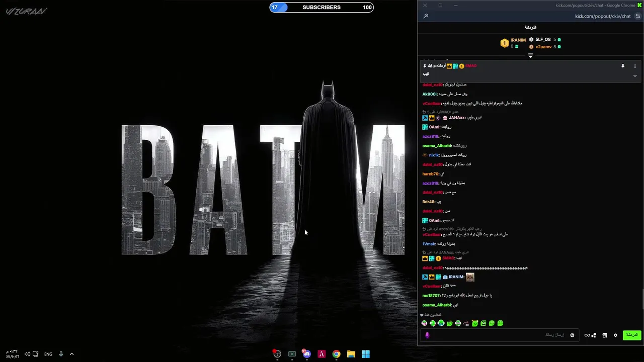Click username osama_Alharbi at chat bottom
The width and height of the screenshot is (644, 362).
pos(437,305)
